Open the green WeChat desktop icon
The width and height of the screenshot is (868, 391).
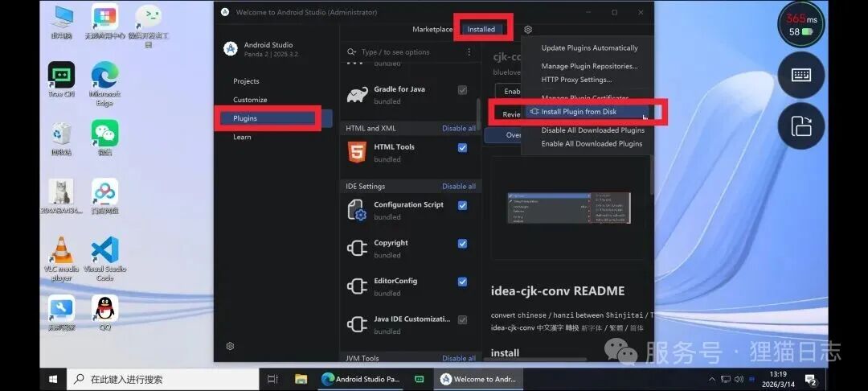[104, 138]
